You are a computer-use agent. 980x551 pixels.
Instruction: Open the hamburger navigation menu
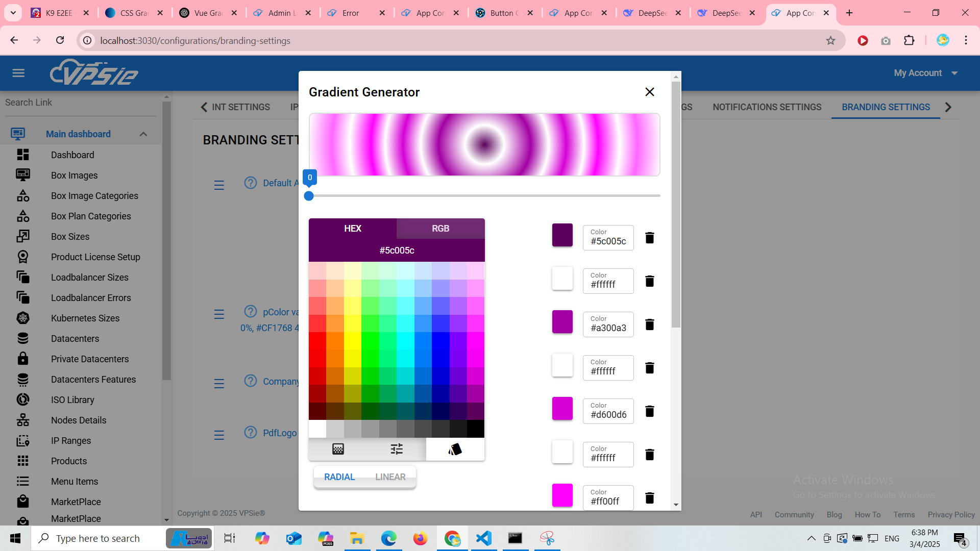pyautogui.click(x=18, y=73)
